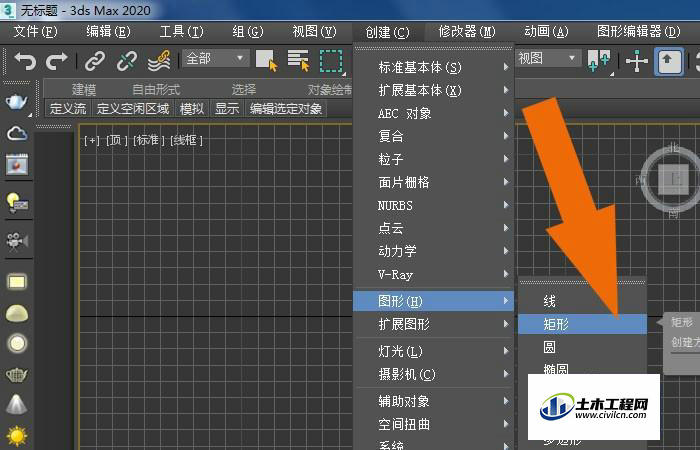Open the 全部 selection filter dropdown
The height and width of the screenshot is (450, 700).
pos(216,58)
